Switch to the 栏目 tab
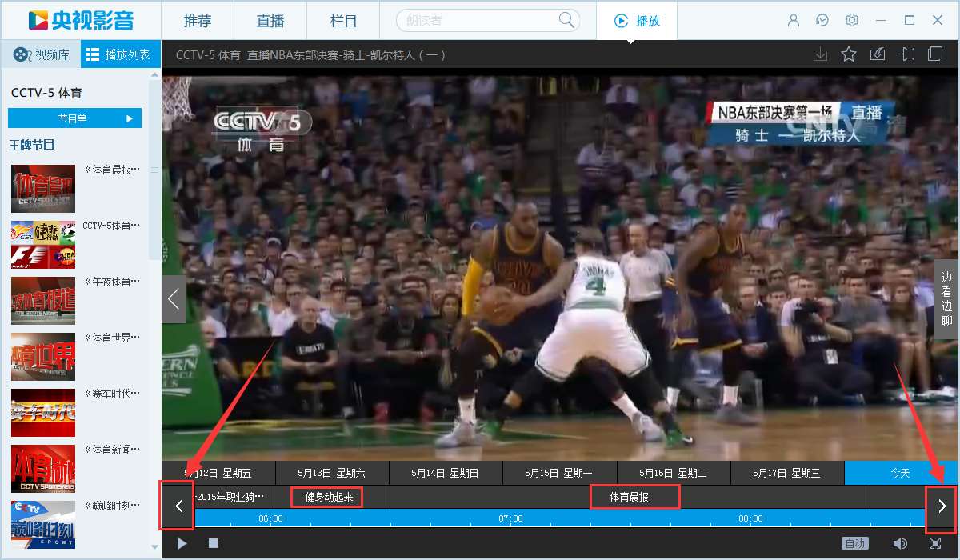The height and width of the screenshot is (560, 960). click(343, 20)
